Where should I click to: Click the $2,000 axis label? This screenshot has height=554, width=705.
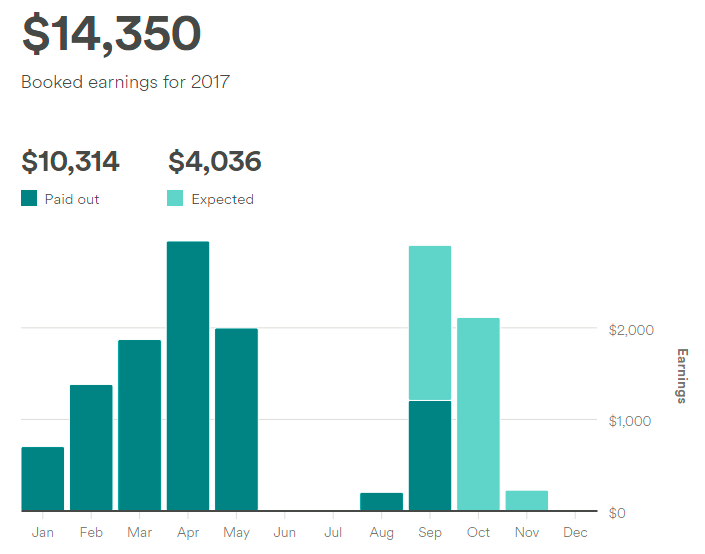631,330
